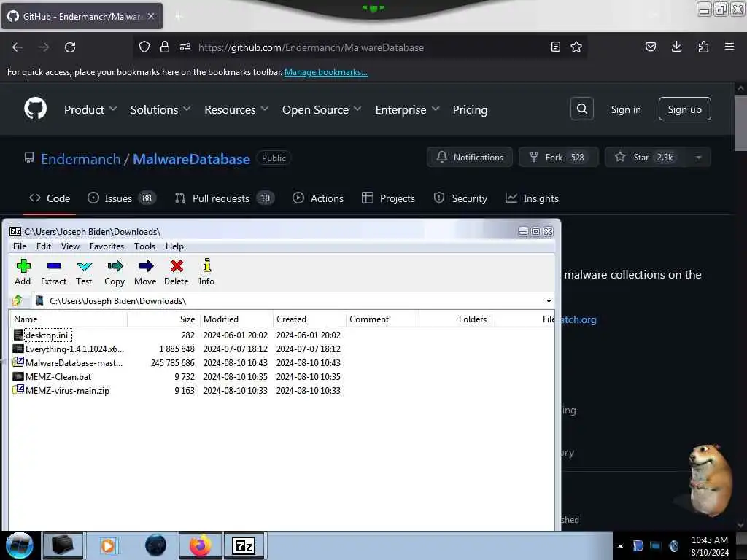Open the 7-Zip Favorites menu
This screenshot has height=560, width=747.
(107, 246)
